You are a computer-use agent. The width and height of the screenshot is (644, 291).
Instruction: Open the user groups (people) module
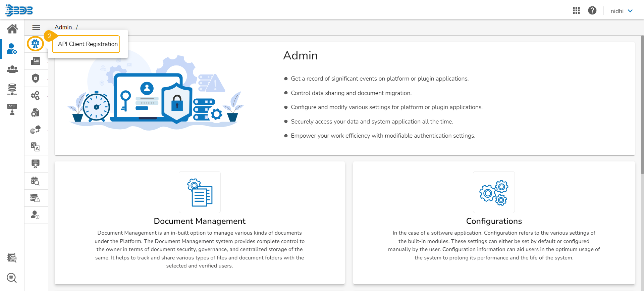tap(12, 69)
